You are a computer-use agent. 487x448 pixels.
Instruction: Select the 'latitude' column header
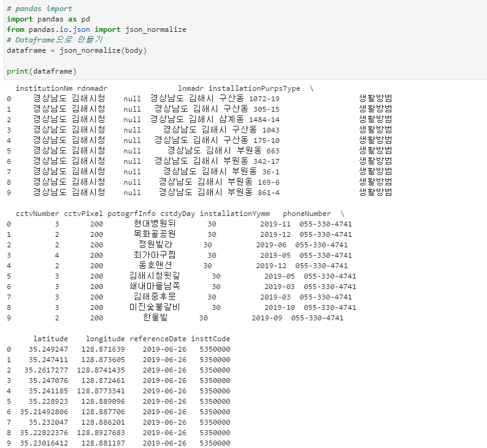51,339
